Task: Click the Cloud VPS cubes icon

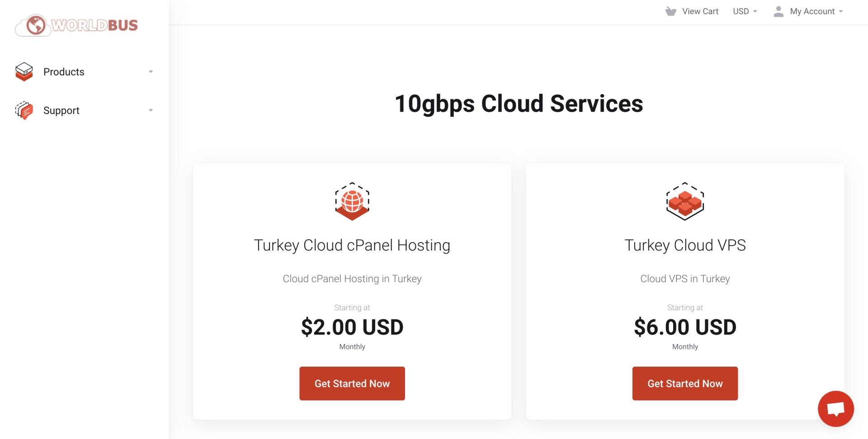Action: click(x=685, y=201)
